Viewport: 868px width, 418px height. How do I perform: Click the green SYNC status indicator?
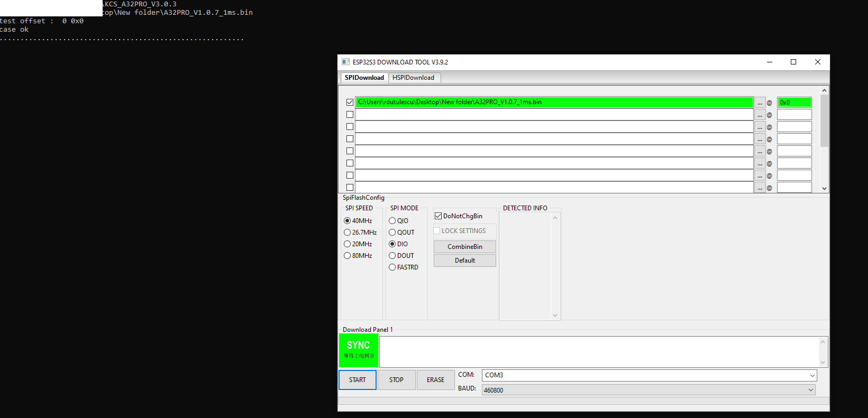click(359, 350)
